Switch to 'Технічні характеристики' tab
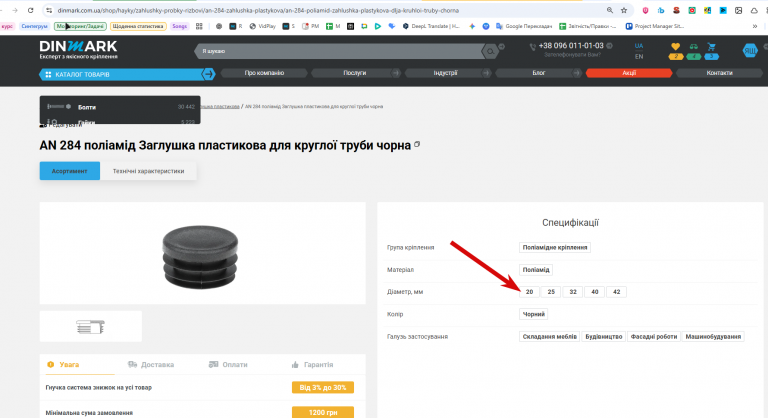 click(148, 171)
